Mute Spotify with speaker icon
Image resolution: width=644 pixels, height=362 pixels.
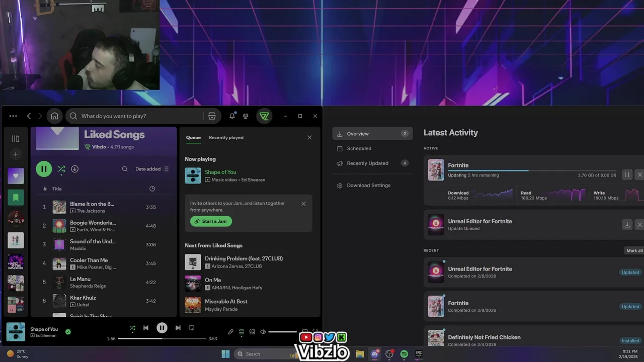(263, 332)
